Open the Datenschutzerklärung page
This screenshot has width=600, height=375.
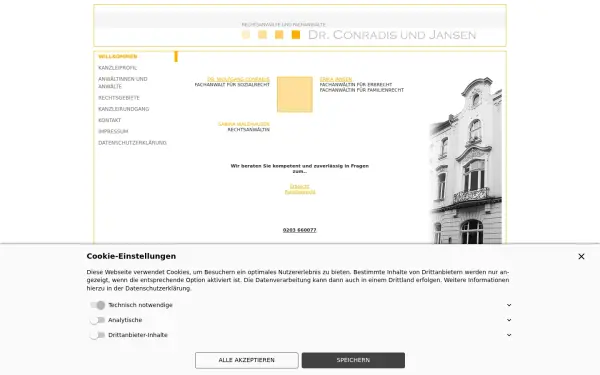pos(132,143)
